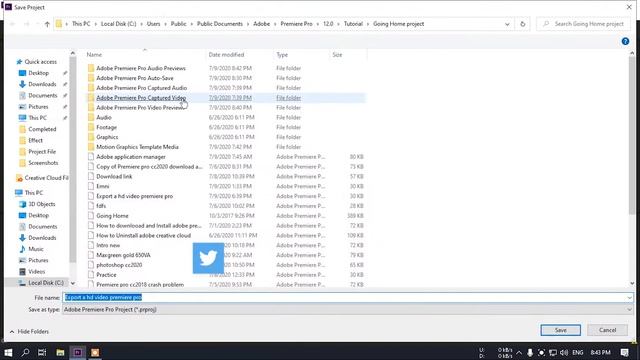Click the Save button
The image size is (640, 360).
click(x=560, y=330)
